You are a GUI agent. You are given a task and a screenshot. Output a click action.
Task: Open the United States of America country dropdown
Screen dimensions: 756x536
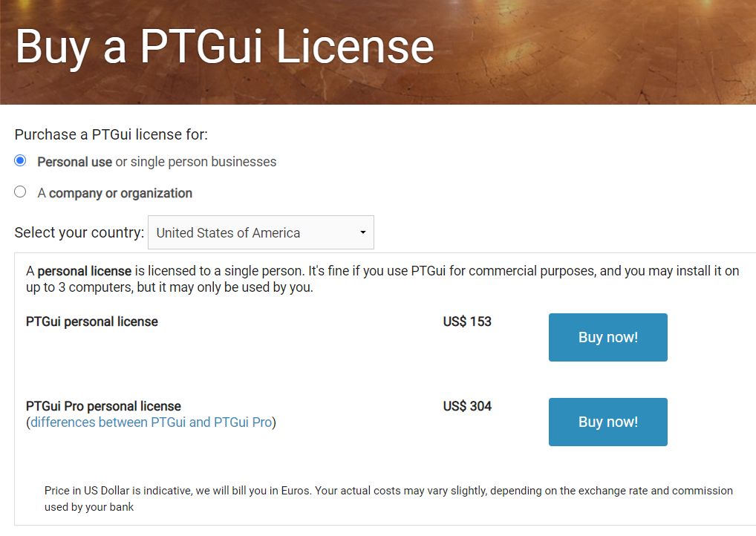pyautogui.click(x=261, y=232)
